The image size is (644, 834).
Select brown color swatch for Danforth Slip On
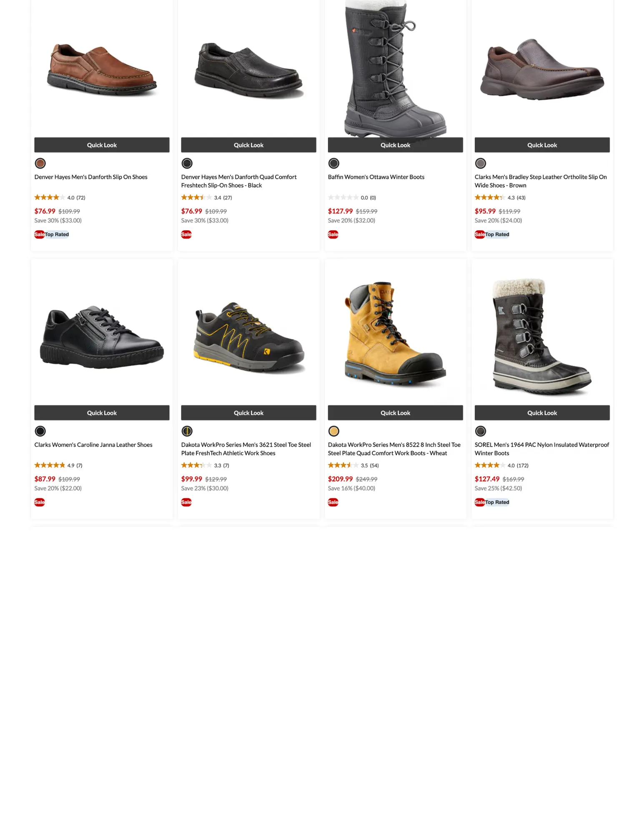tap(40, 163)
